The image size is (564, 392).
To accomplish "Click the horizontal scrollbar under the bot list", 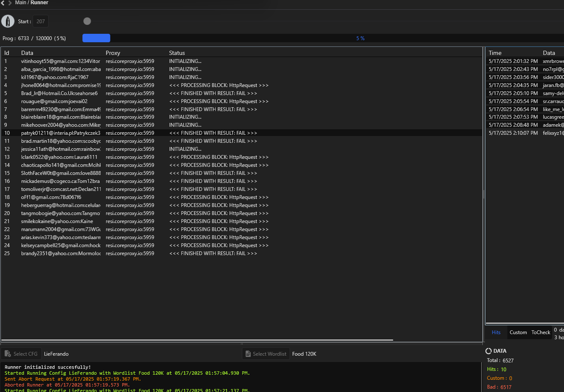I will point(197,340).
